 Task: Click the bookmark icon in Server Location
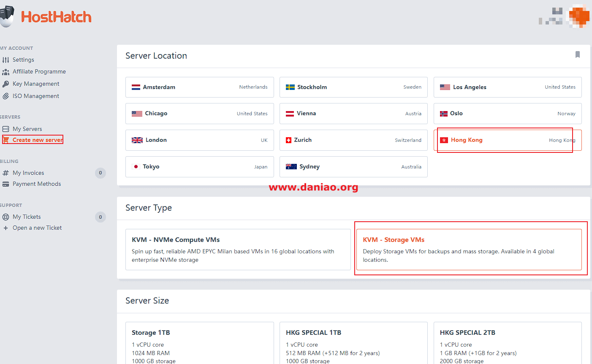click(578, 54)
